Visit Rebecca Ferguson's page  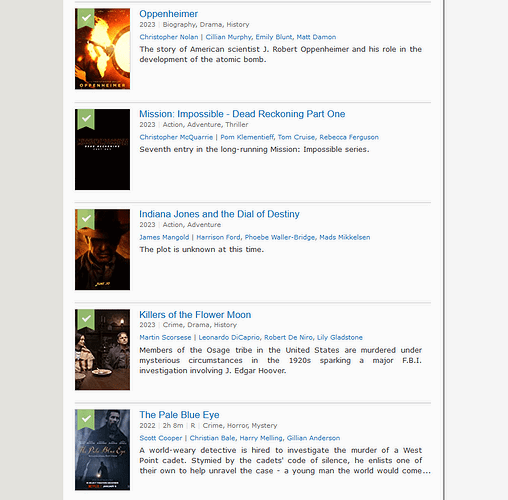point(349,137)
